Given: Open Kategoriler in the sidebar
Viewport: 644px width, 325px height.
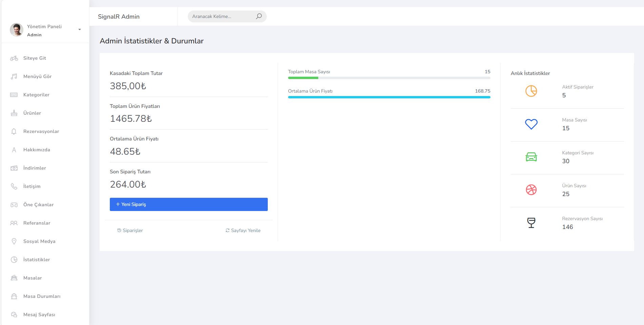Looking at the screenshot, I should pyautogui.click(x=36, y=95).
